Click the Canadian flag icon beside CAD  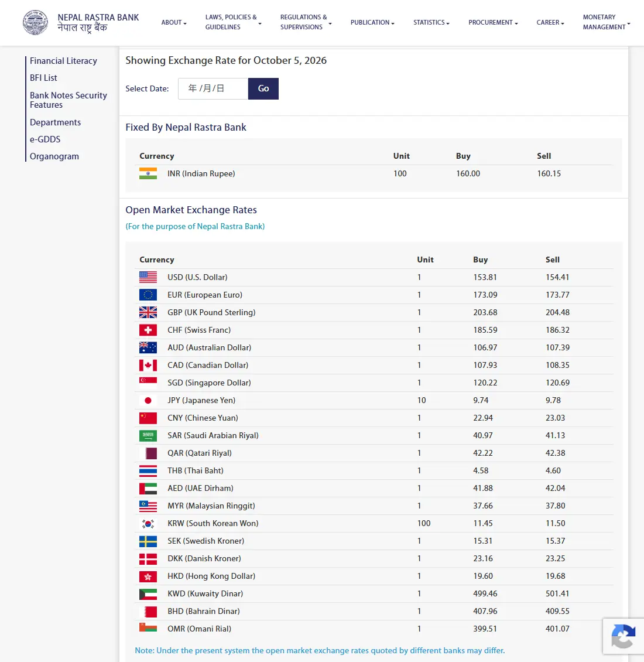tap(148, 365)
